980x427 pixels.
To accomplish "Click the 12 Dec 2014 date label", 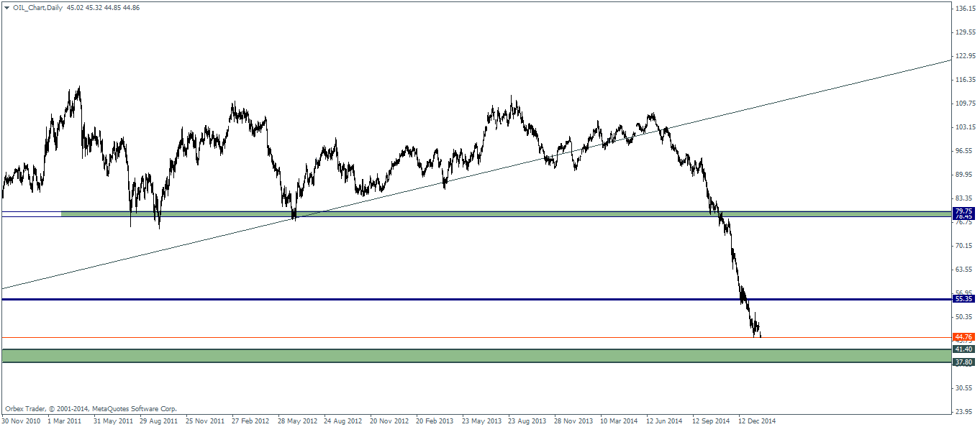I will click(x=758, y=421).
